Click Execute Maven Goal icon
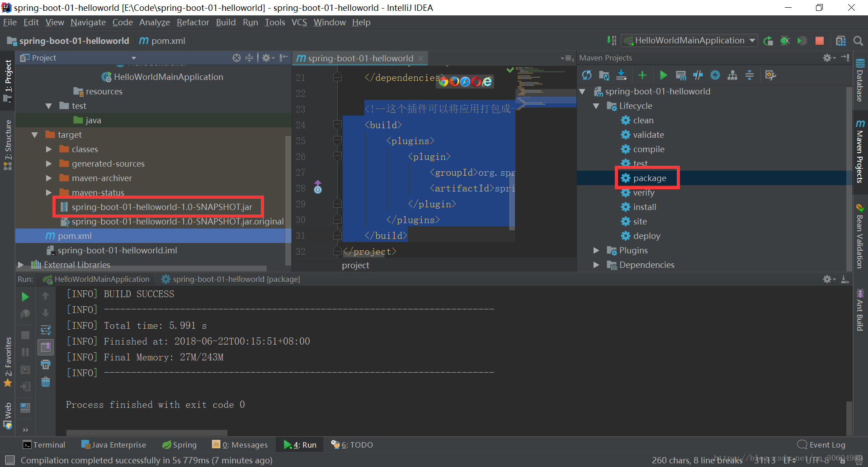 (681, 75)
